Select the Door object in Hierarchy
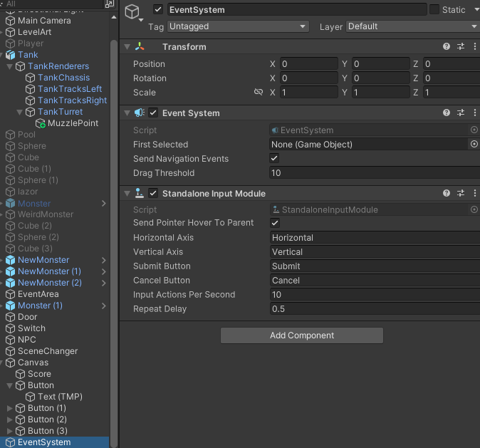Viewport: 480px width, 448px height. (28, 317)
